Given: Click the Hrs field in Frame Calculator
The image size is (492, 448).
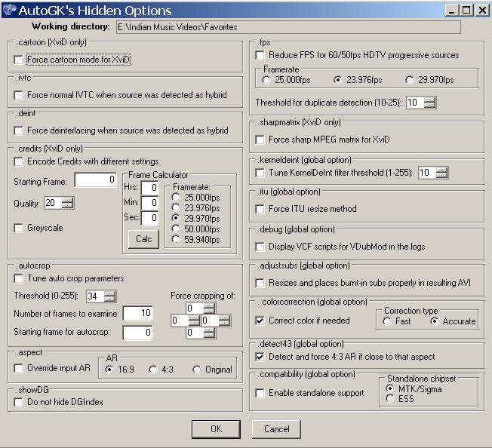Looking at the screenshot, I should coord(149,188).
